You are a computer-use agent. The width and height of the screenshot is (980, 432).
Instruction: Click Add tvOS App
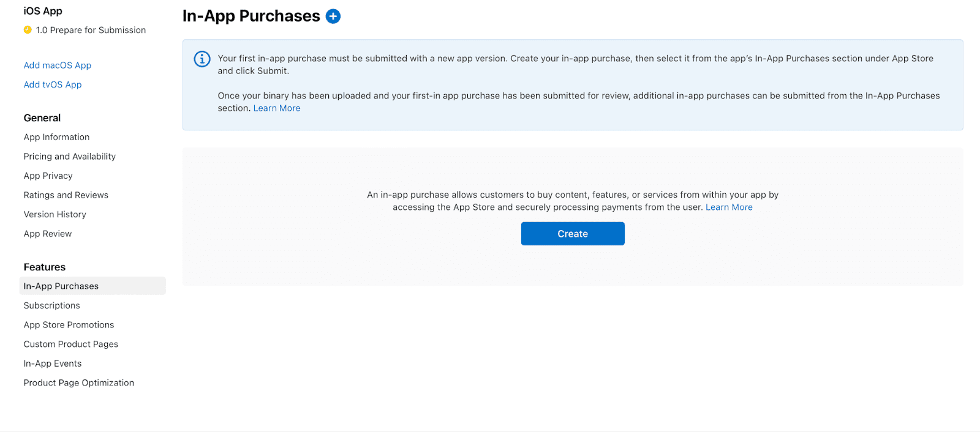coord(52,84)
